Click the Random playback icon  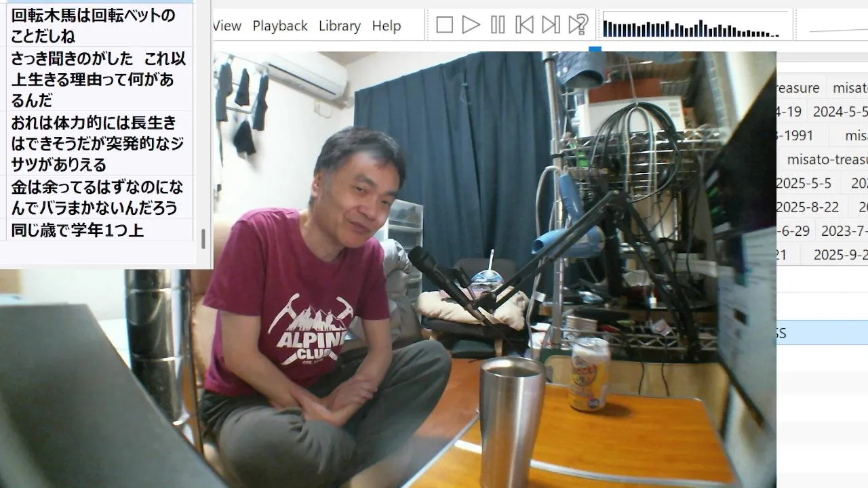pos(578,25)
